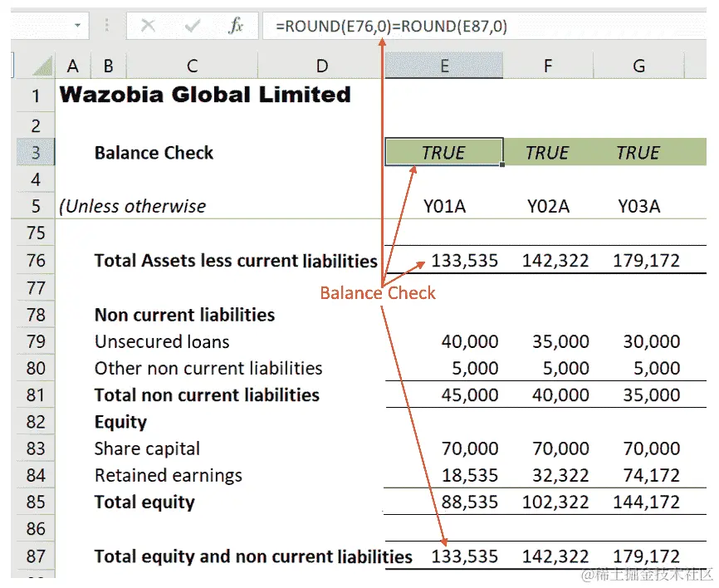The height and width of the screenshot is (588, 719).
Task: Click the Select All corner triangle
Action: tap(43, 65)
